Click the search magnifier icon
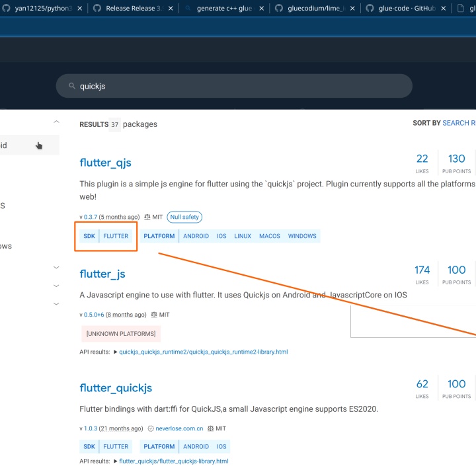This screenshot has width=476, height=476. click(x=72, y=86)
